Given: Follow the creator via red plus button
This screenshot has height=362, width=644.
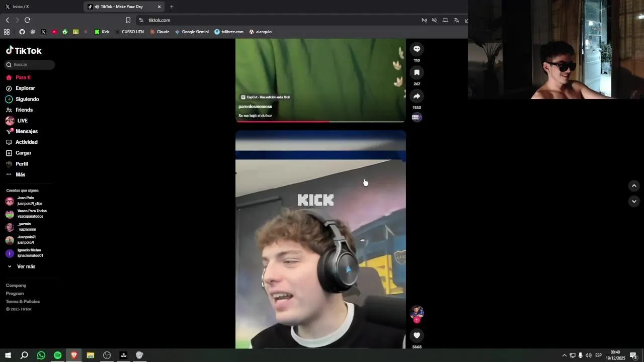Looking at the screenshot, I should 417,320.
